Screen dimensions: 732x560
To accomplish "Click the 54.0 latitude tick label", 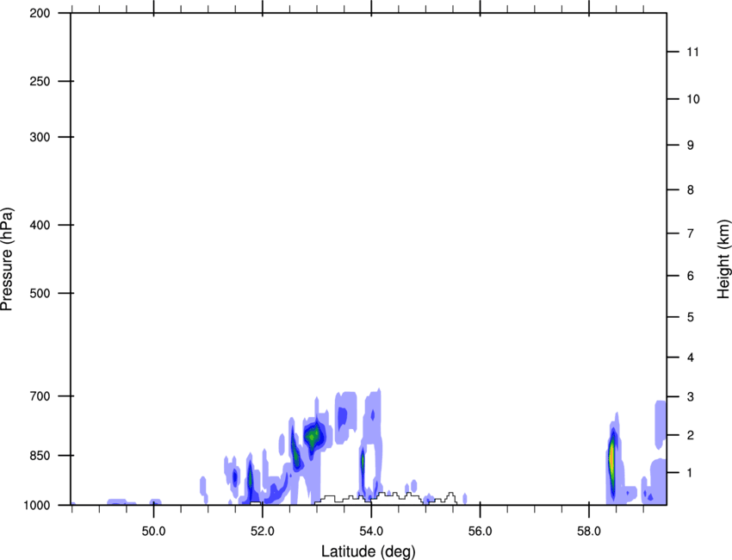I will 371,532.
